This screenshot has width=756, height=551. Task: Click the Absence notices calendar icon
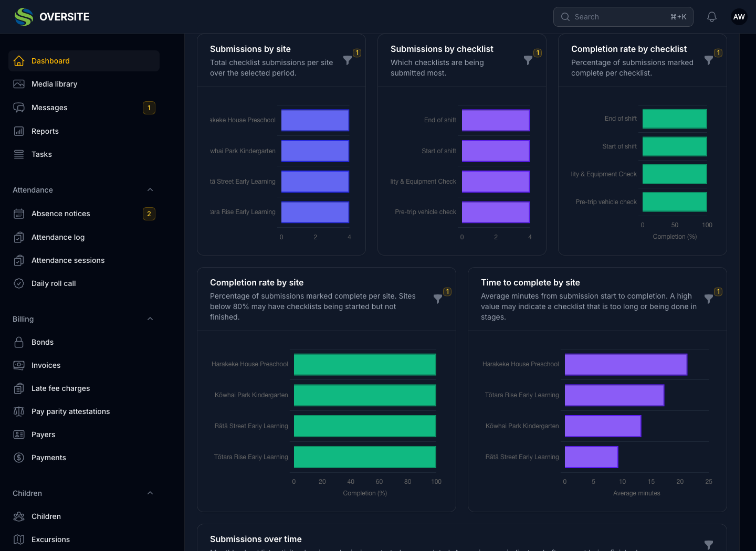pos(19,214)
